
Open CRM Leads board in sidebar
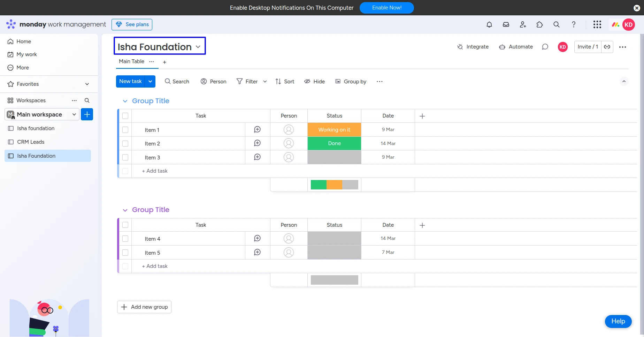tap(31, 142)
